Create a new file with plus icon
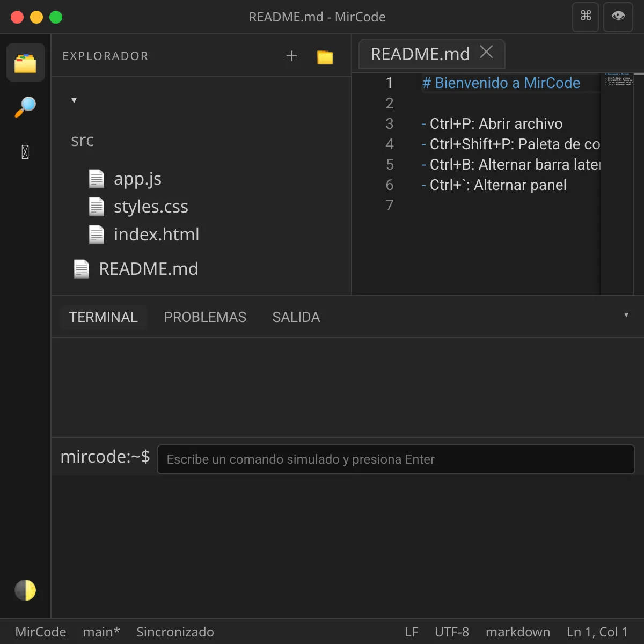 click(x=291, y=56)
